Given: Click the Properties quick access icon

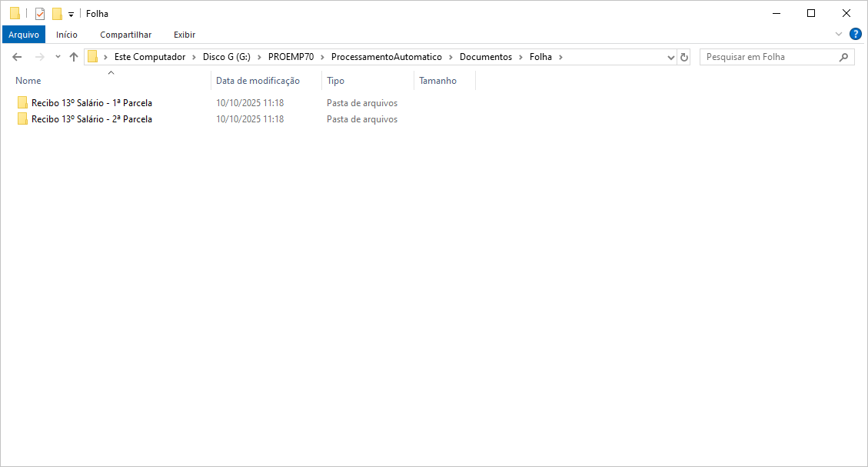Looking at the screenshot, I should coord(40,13).
